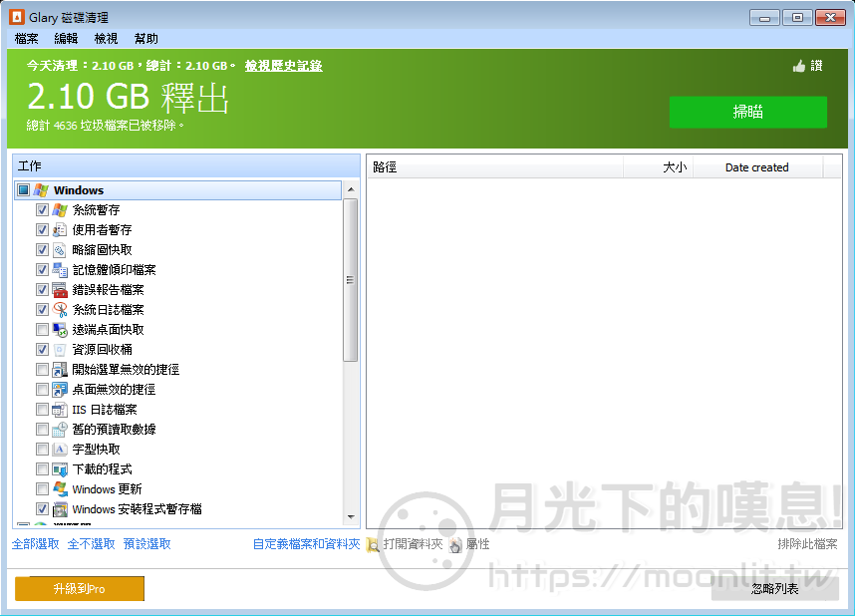The height and width of the screenshot is (616, 855).
Task: Click the thumbs-up 讚 icon
Action: pyautogui.click(x=798, y=66)
